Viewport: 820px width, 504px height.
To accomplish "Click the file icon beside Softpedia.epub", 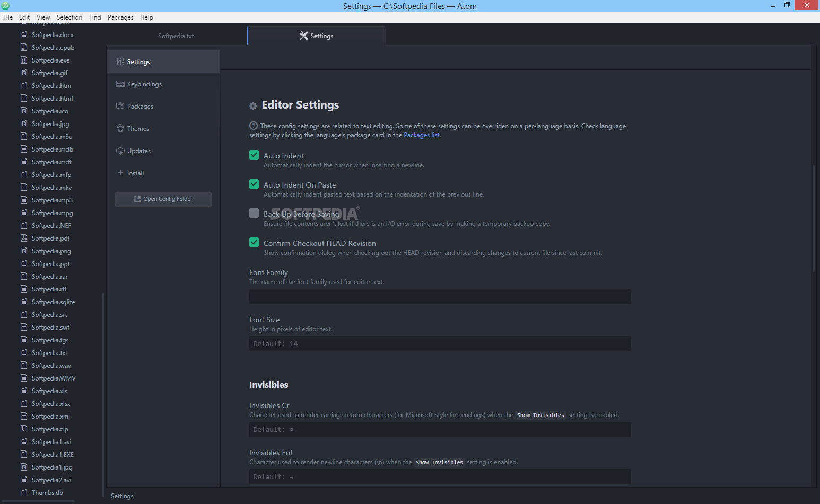I will (x=24, y=47).
